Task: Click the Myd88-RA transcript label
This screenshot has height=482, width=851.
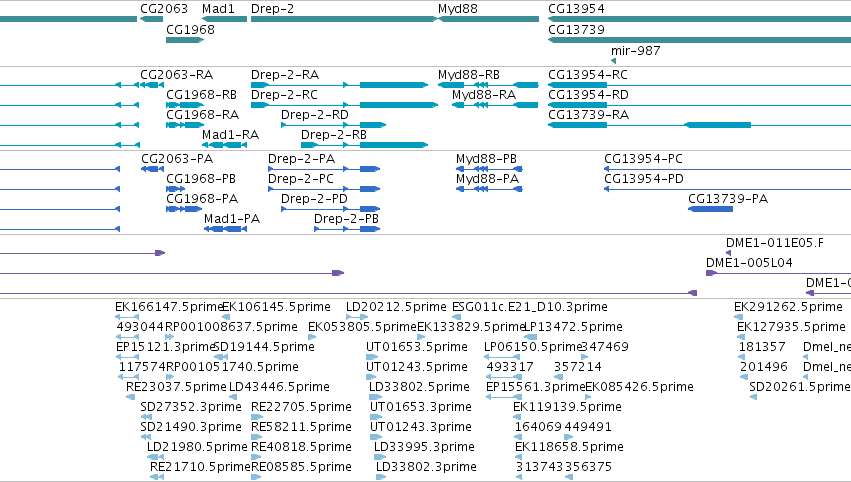Action: pyautogui.click(x=484, y=95)
